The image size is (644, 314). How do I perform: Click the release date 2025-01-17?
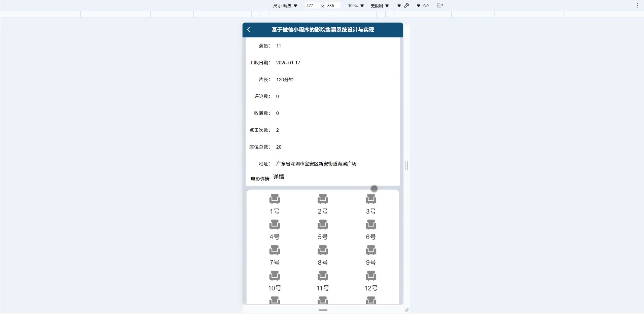click(x=288, y=63)
